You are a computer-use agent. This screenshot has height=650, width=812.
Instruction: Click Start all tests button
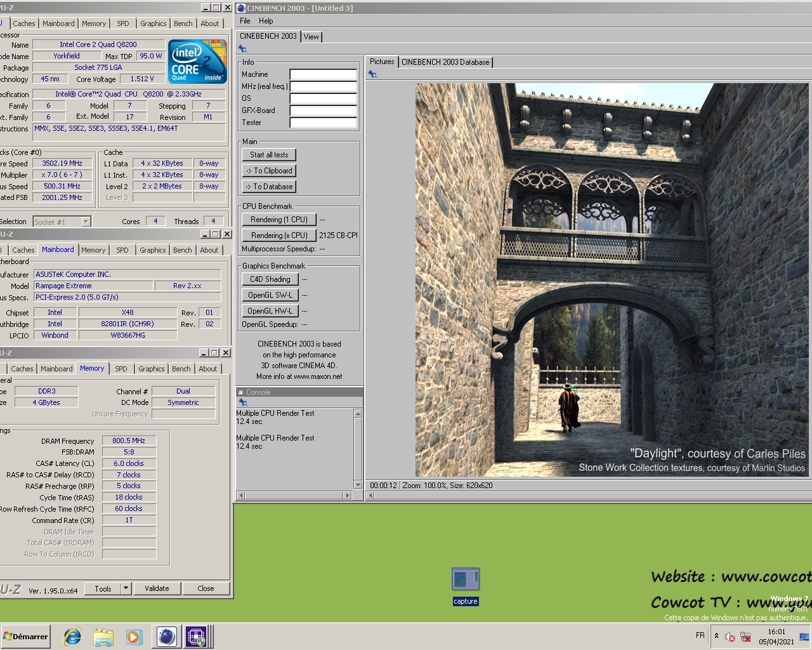click(x=269, y=155)
